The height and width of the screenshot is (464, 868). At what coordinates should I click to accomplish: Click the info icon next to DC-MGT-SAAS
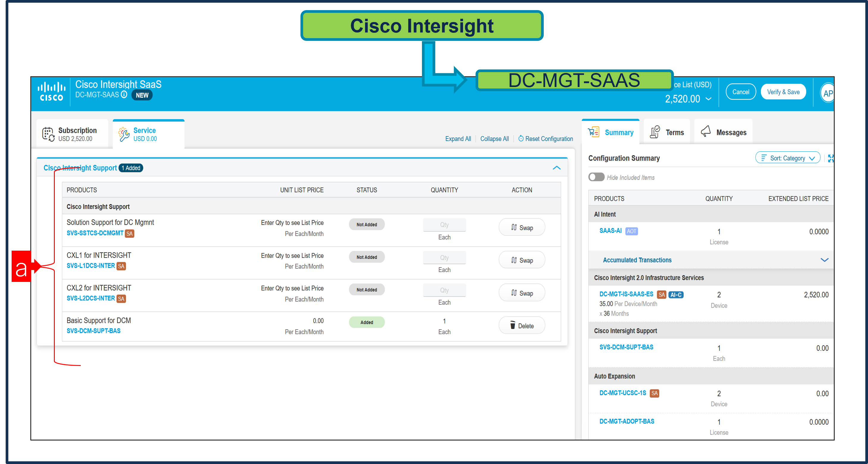click(x=124, y=94)
